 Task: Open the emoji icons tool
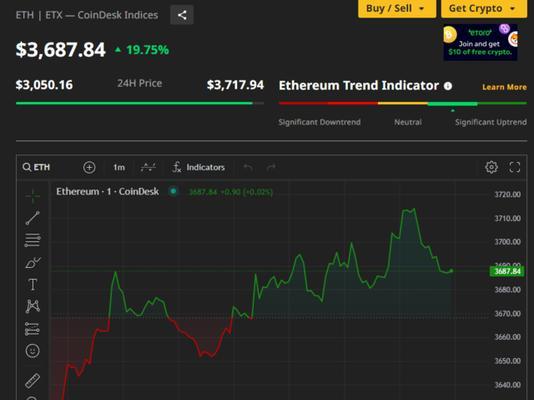(33, 351)
